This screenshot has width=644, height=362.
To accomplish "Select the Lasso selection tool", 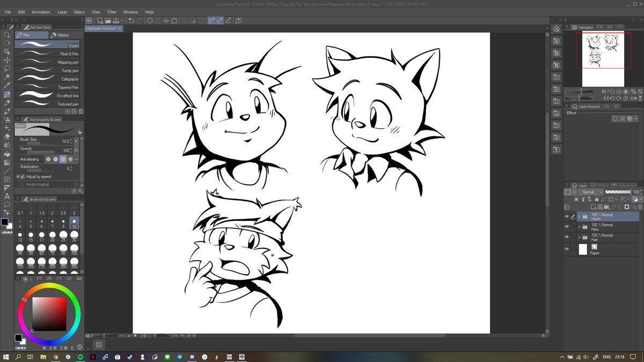I will point(7,69).
